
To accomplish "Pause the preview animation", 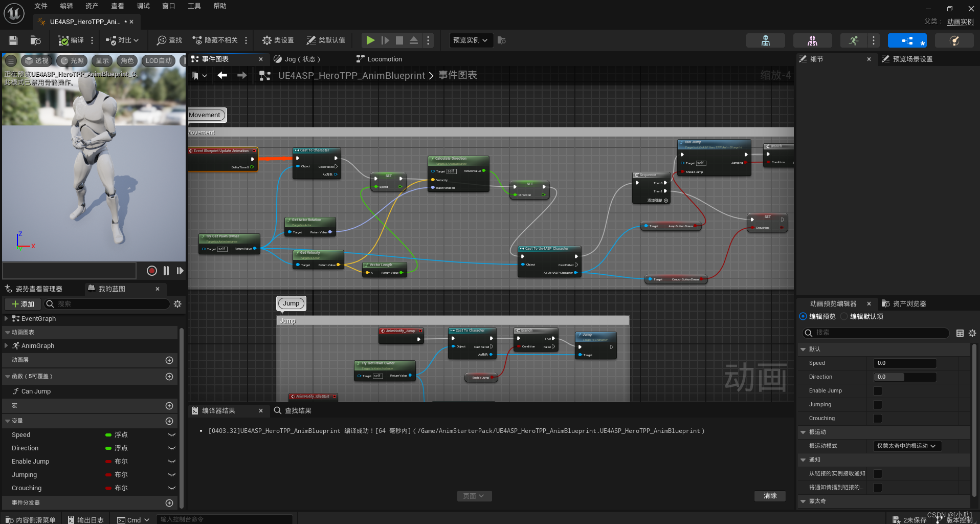I will [x=166, y=271].
